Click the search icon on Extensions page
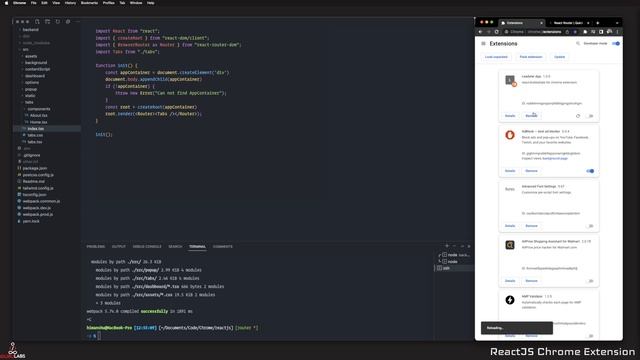Viewport: 640px width, 360px height. (578, 43)
